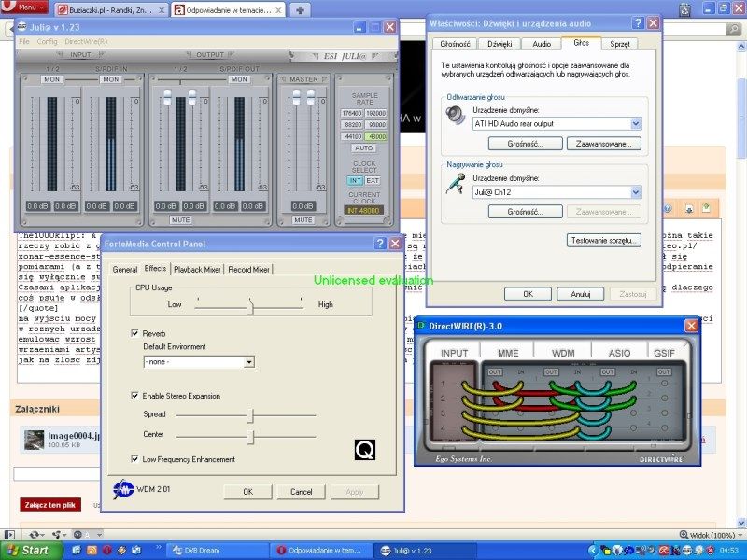Viewport: 747px width, 560px height.
Task: Set sample rate to 192000
Action: (x=376, y=113)
